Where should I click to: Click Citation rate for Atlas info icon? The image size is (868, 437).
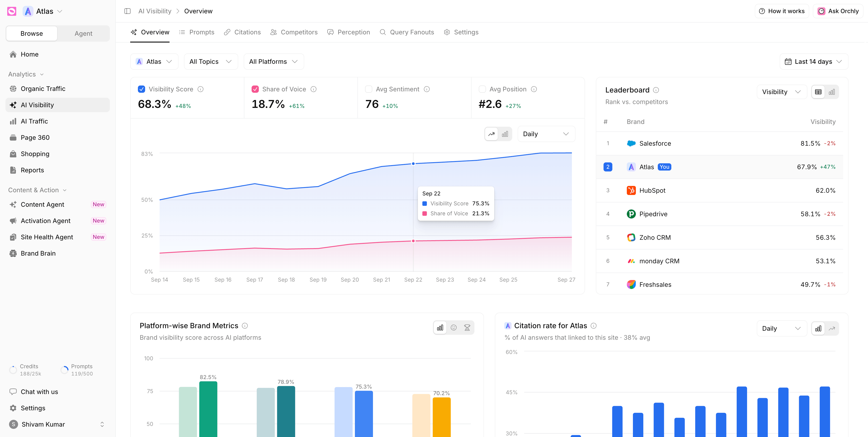pos(594,326)
